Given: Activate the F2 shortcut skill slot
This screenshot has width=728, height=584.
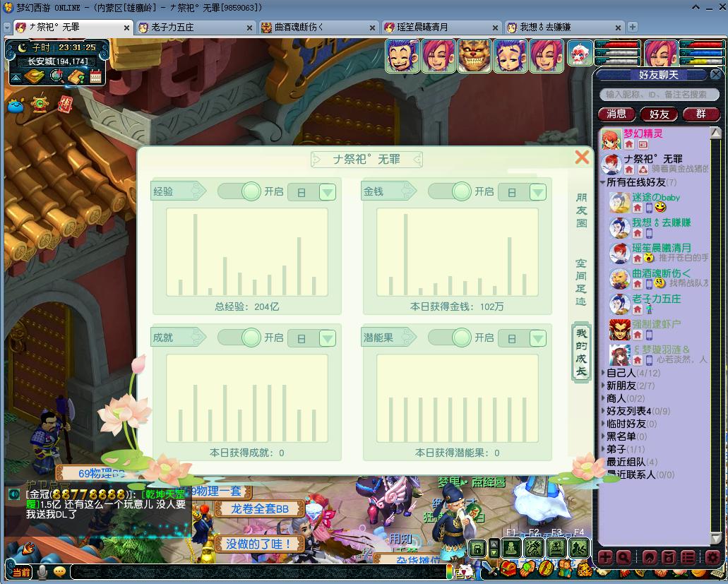Looking at the screenshot, I should pos(535,549).
